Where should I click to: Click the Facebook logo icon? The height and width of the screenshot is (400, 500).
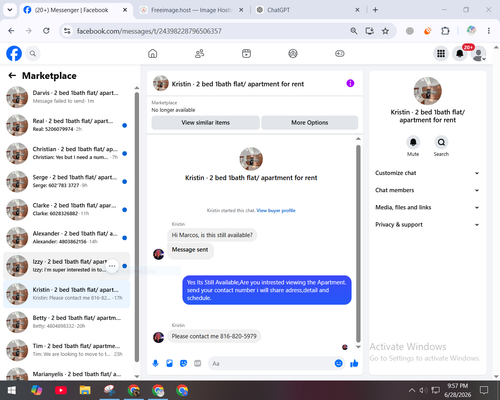(x=14, y=53)
